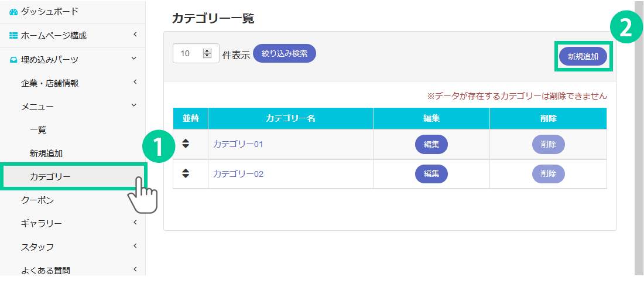Click the 新規追加 button at top right
The image size is (644, 287).
point(583,56)
